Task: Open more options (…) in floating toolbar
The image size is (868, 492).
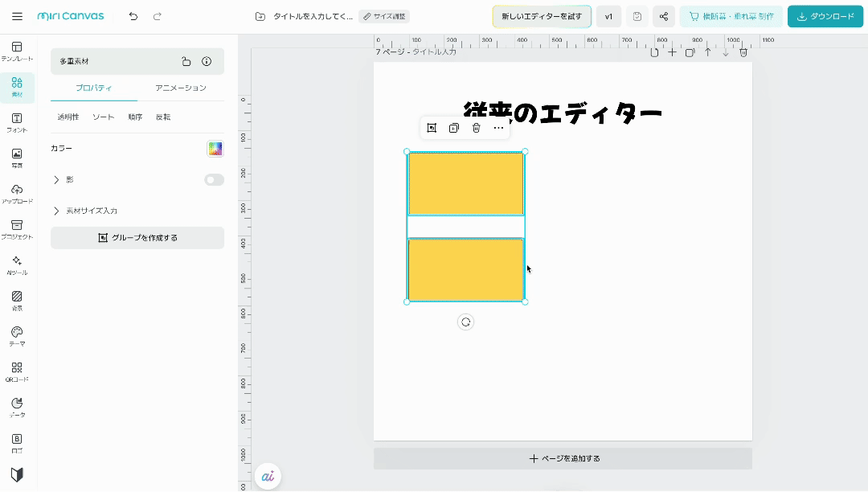Action: click(498, 128)
